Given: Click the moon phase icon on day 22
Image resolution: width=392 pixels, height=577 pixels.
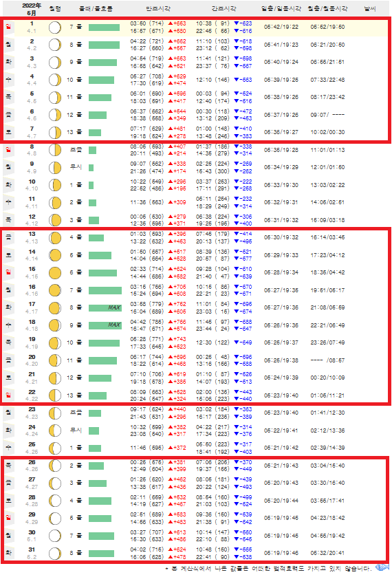Looking at the screenshot, I should [55, 395].
